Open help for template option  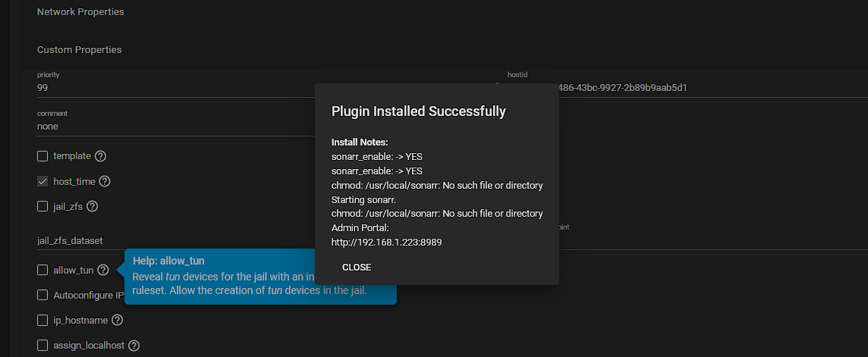(100, 156)
